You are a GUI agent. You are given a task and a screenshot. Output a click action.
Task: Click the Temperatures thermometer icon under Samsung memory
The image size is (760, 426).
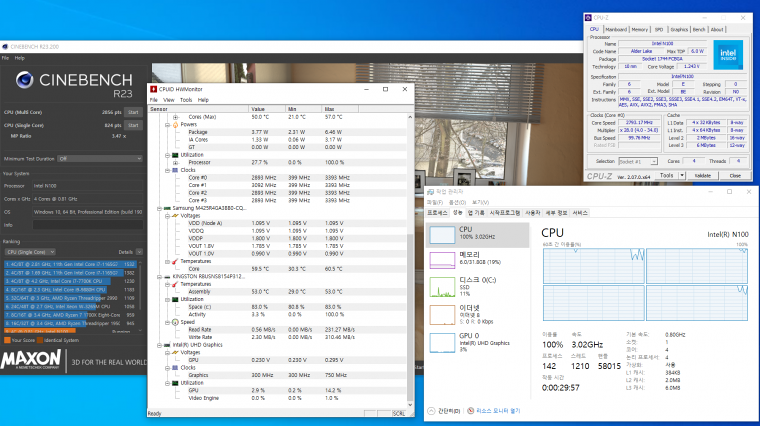coord(175,261)
